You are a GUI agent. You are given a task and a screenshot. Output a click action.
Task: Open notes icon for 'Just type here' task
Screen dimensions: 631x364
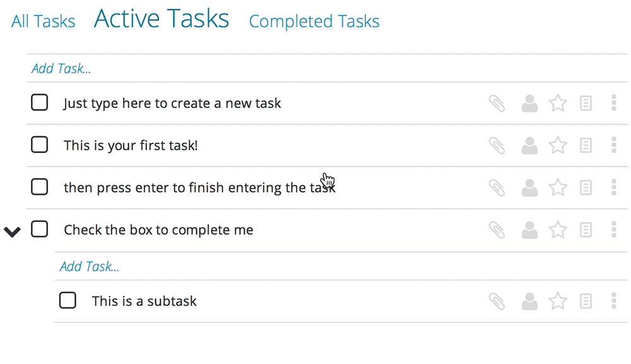[x=586, y=103]
